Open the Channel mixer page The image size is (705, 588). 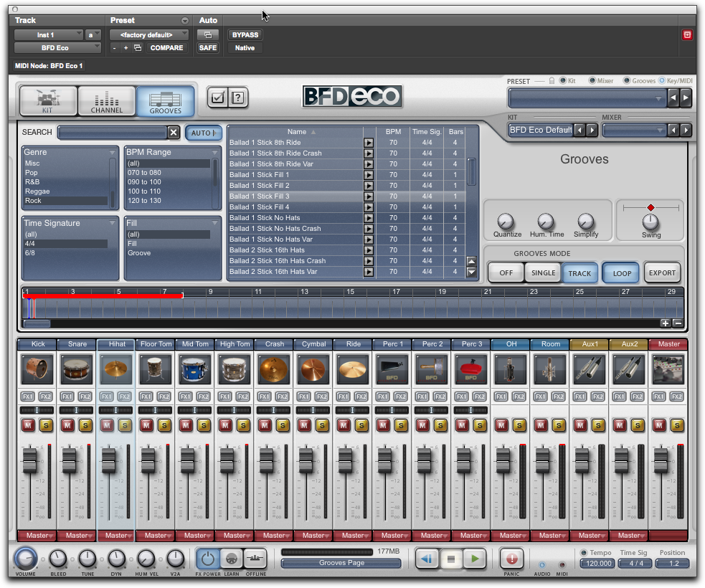pyautogui.click(x=107, y=100)
